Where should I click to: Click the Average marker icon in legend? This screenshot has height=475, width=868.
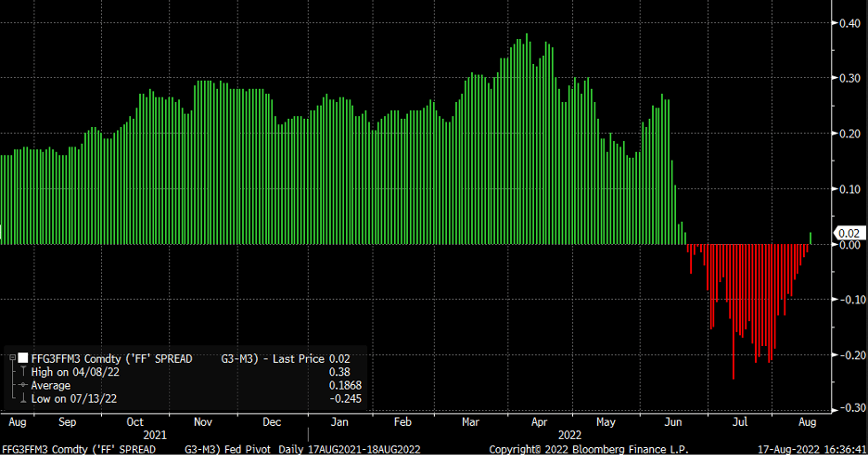click(22, 385)
